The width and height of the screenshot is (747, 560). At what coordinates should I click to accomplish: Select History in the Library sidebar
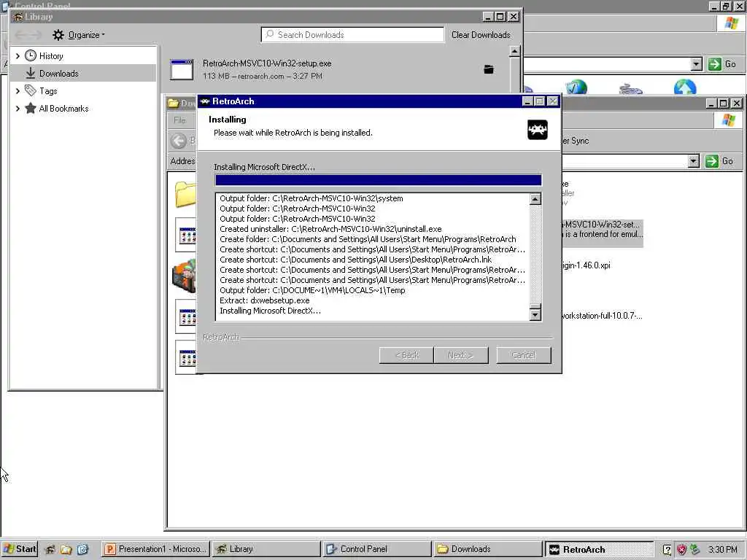pos(51,55)
